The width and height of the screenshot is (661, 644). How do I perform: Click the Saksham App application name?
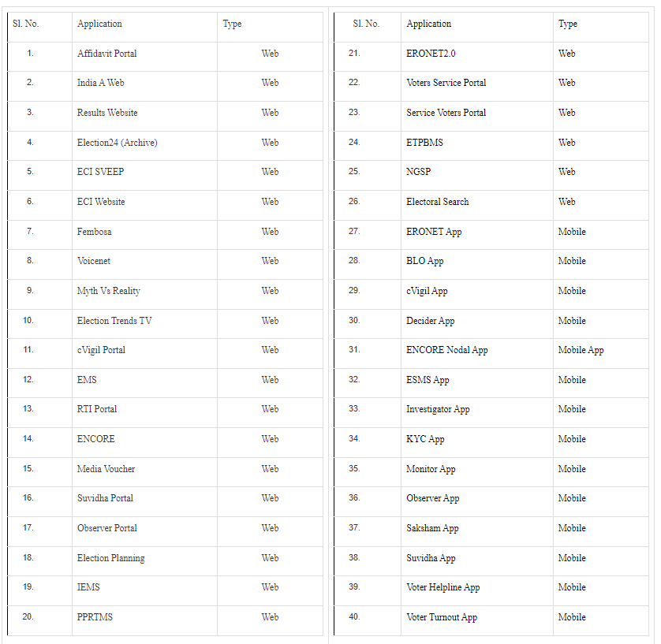point(432,528)
